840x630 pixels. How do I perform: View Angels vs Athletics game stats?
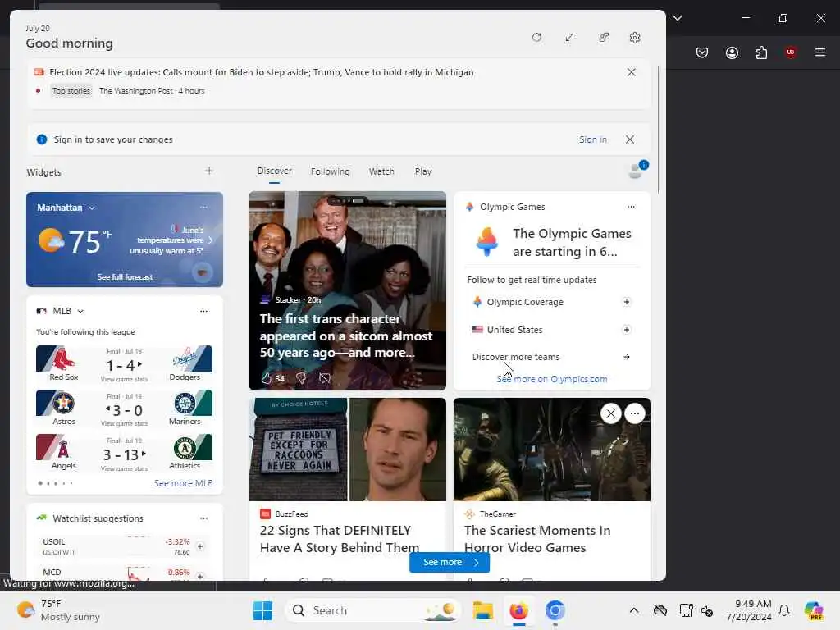coord(124,468)
